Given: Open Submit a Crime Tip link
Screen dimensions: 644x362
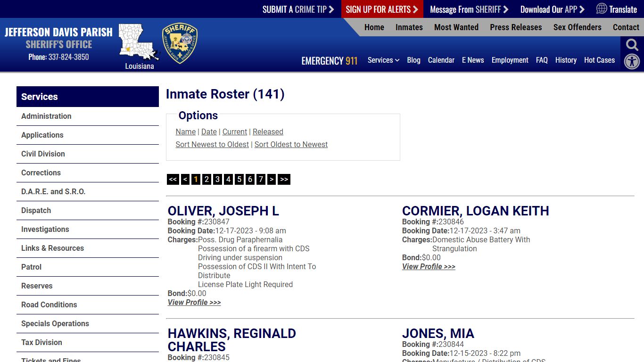Looking at the screenshot, I should (298, 9).
